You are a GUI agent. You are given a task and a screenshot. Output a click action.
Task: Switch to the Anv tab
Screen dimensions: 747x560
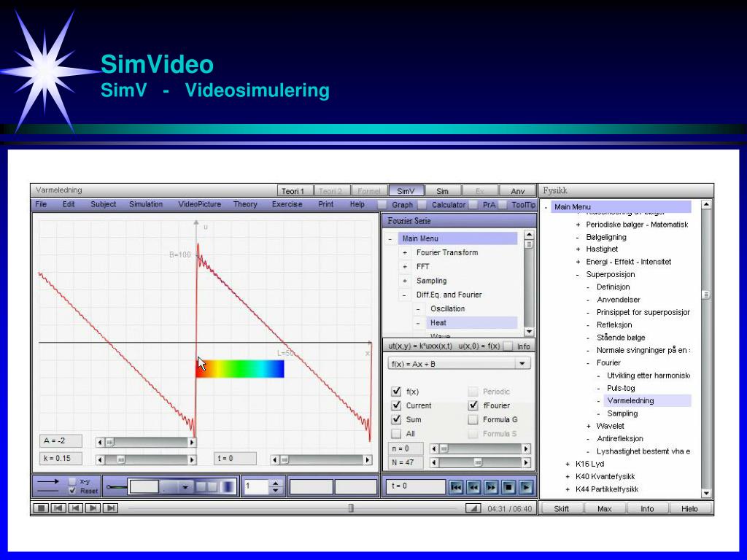(517, 191)
